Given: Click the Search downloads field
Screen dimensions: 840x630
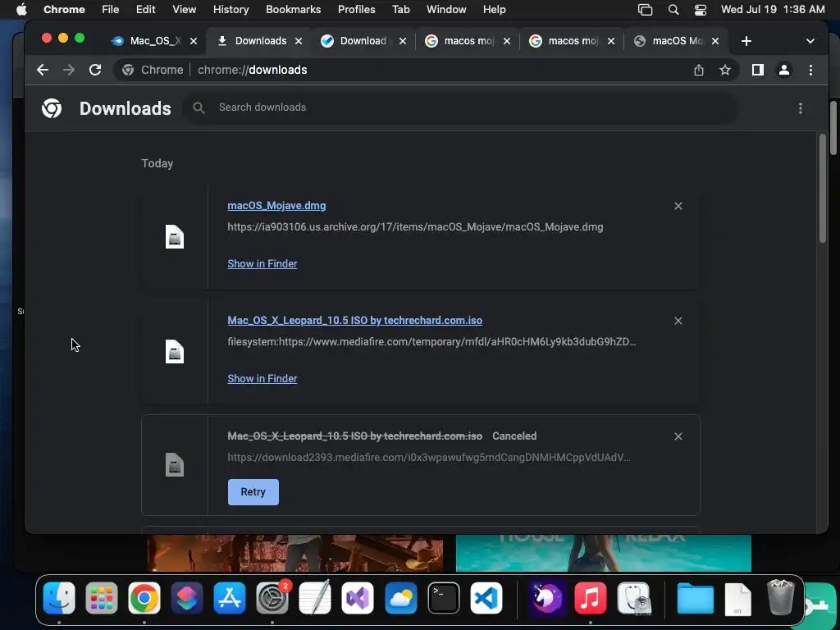Looking at the screenshot, I should 461,107.
